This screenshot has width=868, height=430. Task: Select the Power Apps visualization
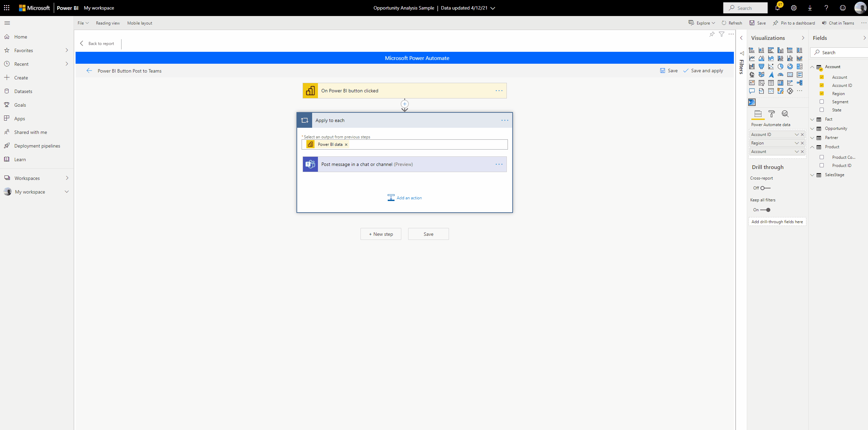[x=790, y=91]
